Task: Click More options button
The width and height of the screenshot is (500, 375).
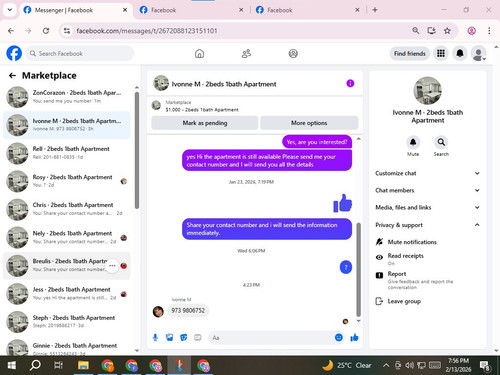Action: coord(309,123)
